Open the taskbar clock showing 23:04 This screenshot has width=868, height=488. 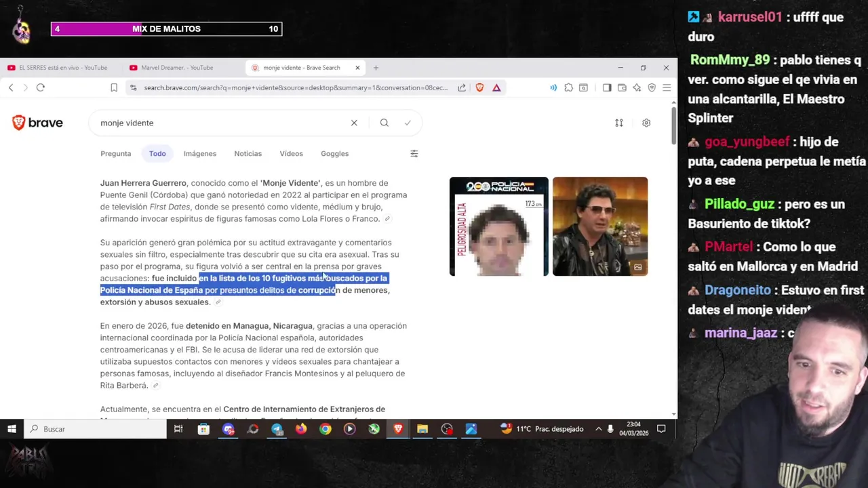click(633, 429)
